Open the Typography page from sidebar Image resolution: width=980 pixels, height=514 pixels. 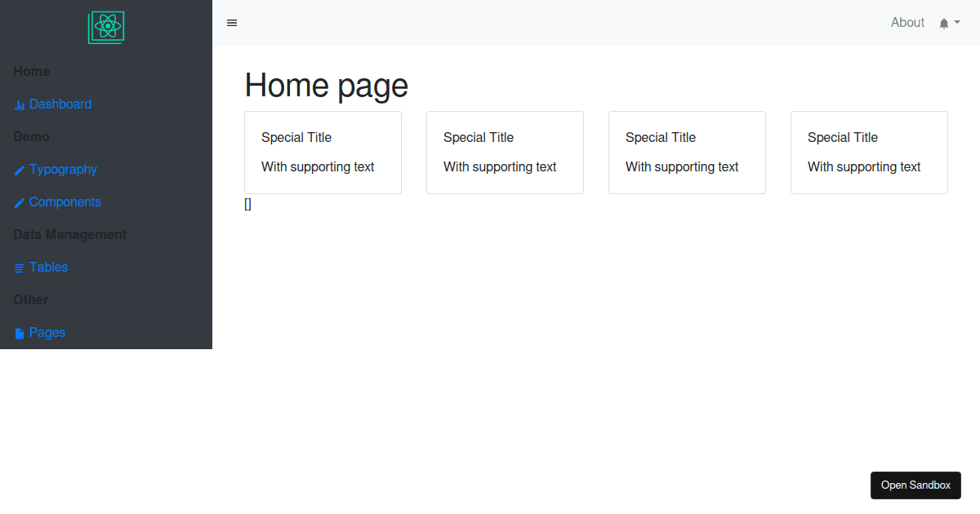(63, 169)
